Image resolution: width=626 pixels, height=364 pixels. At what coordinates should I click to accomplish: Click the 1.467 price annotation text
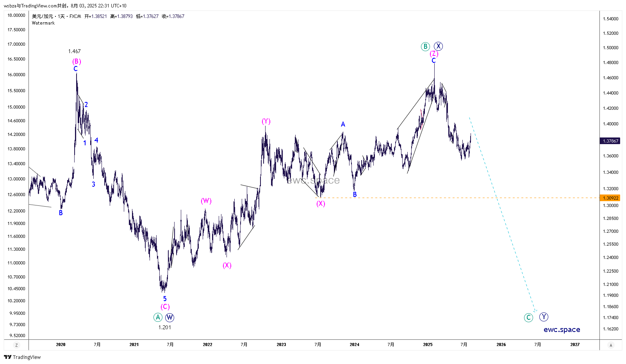(x=74, y=51)
